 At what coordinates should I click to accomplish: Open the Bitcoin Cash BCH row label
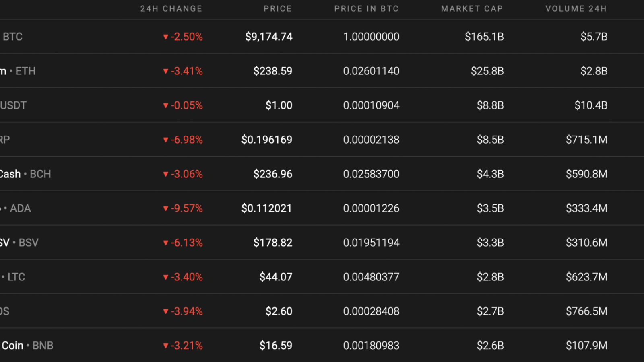click(25, 174)
